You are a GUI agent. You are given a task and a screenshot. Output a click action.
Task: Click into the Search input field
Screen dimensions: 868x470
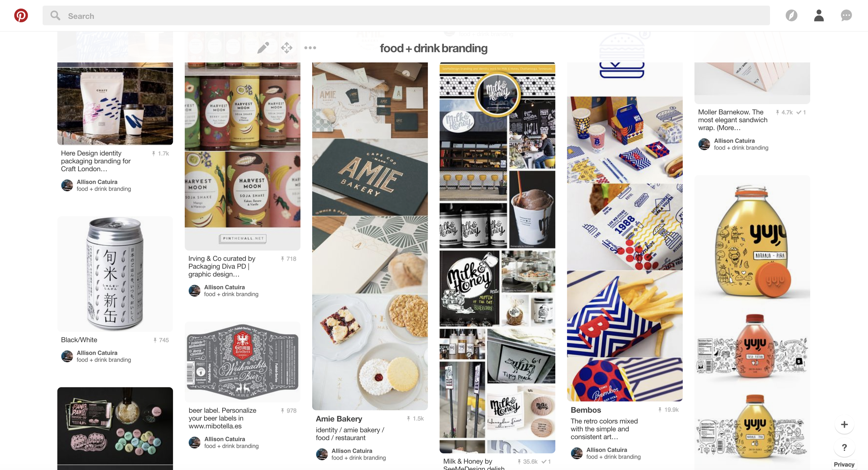tap(406, 16)
